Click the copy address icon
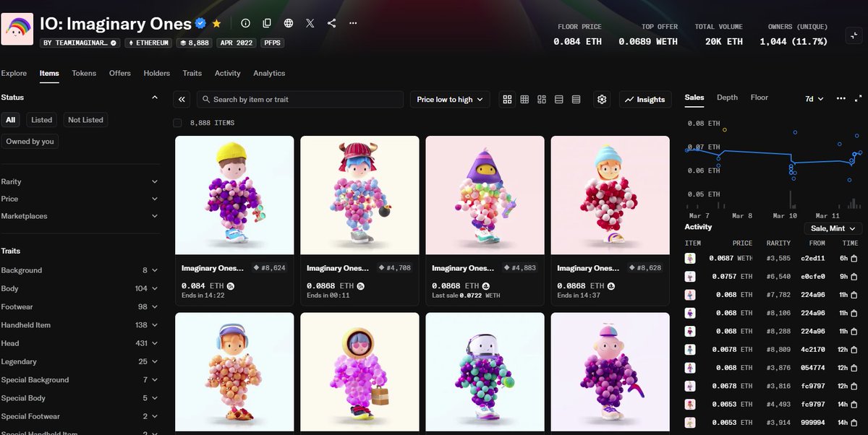 [267, 23]
